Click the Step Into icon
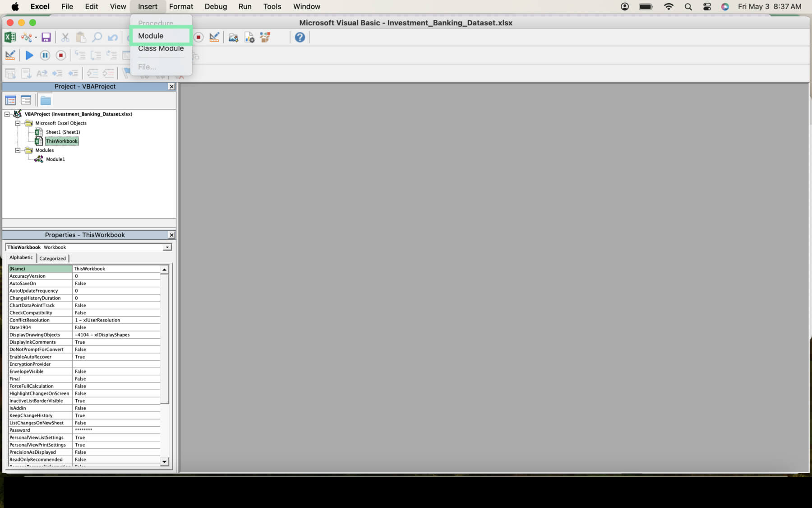 point(80,55)
